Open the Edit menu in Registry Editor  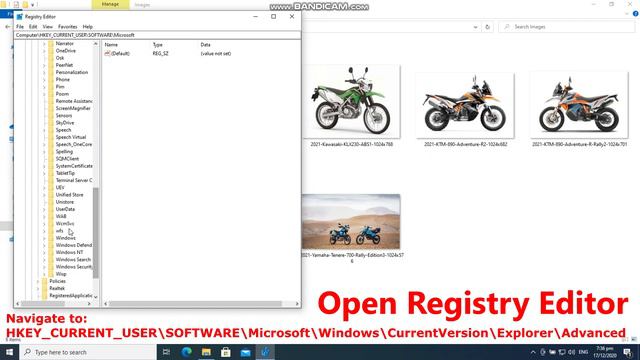33,27
